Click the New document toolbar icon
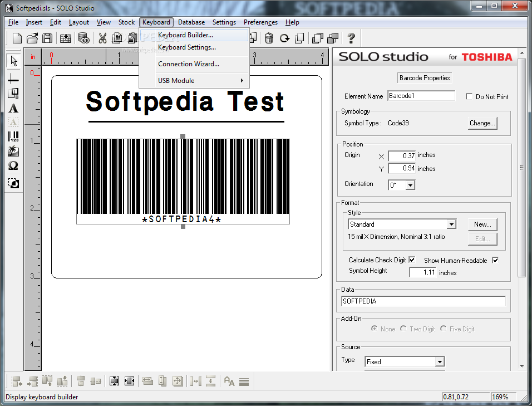The height and width of the screenshot is (406, 532). (17, 38)
